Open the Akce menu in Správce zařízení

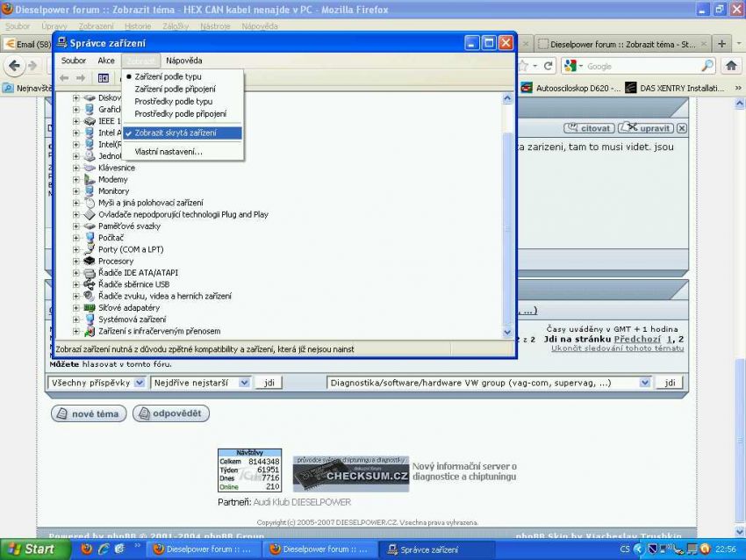coord(105,61)
